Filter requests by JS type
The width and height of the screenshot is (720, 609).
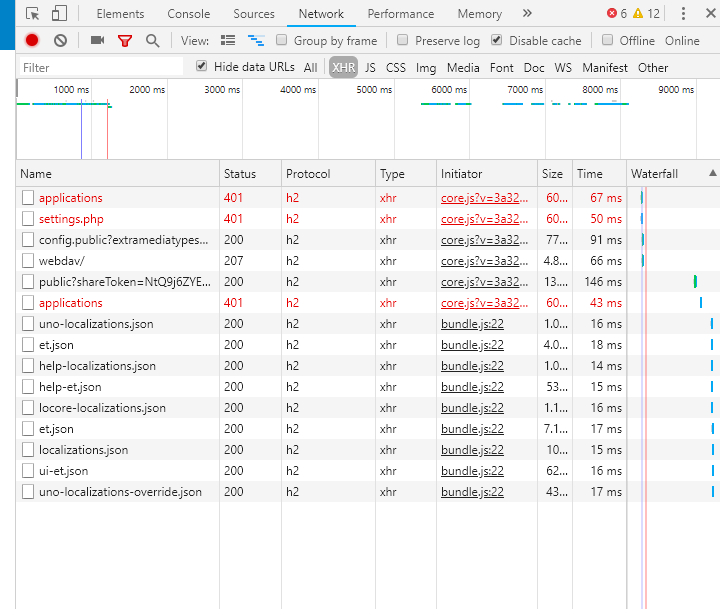370,68
